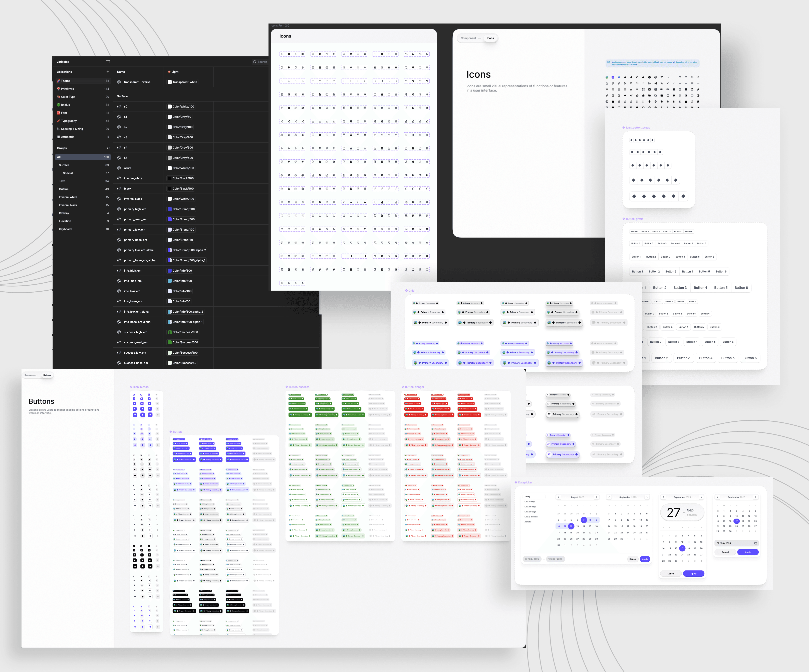Toggle the Variables sidebar panel icon

click(x=108, y=62)
